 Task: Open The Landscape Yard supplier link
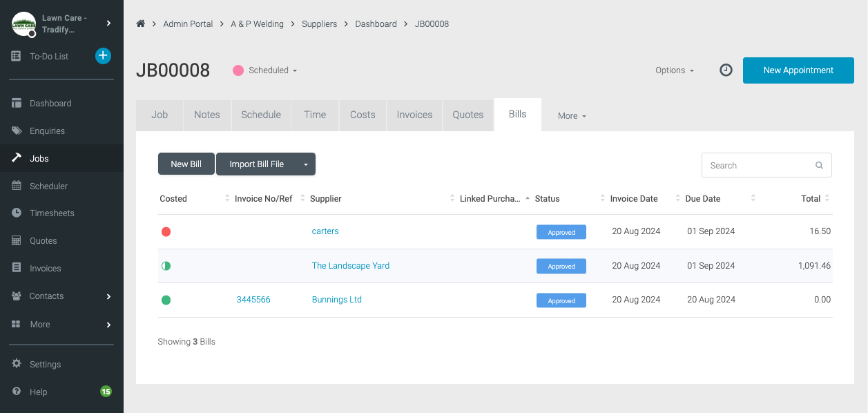351,266
